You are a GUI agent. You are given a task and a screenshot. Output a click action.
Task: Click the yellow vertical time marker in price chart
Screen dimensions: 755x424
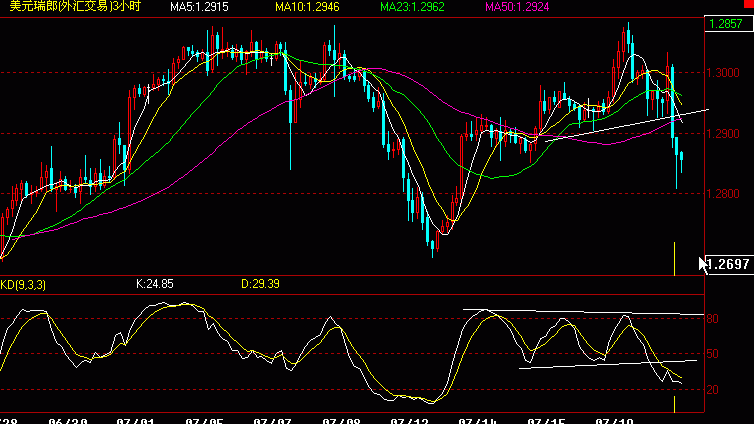(x=675, y=258)
